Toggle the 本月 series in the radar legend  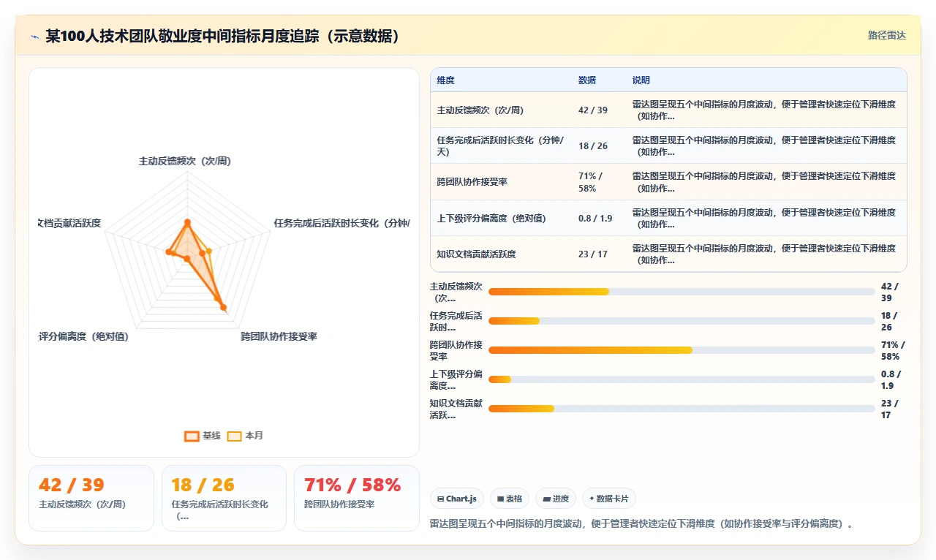245,436
